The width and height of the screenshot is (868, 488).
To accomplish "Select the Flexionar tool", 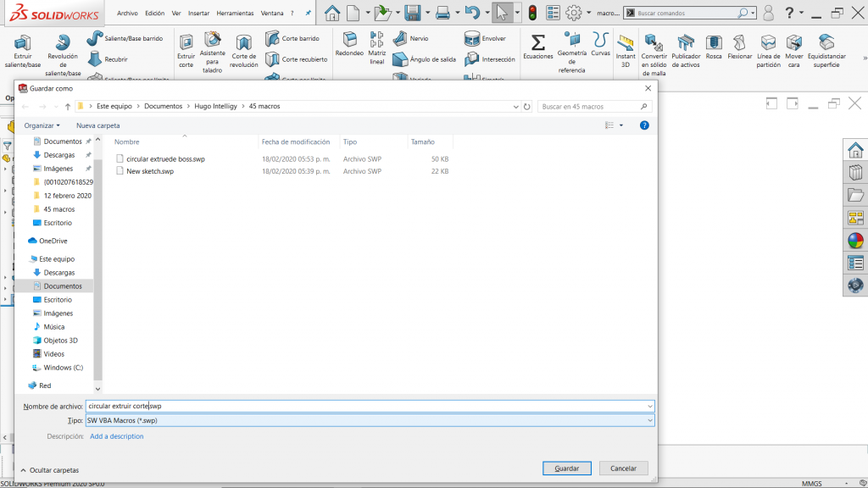I will click(x=739, y=47).
